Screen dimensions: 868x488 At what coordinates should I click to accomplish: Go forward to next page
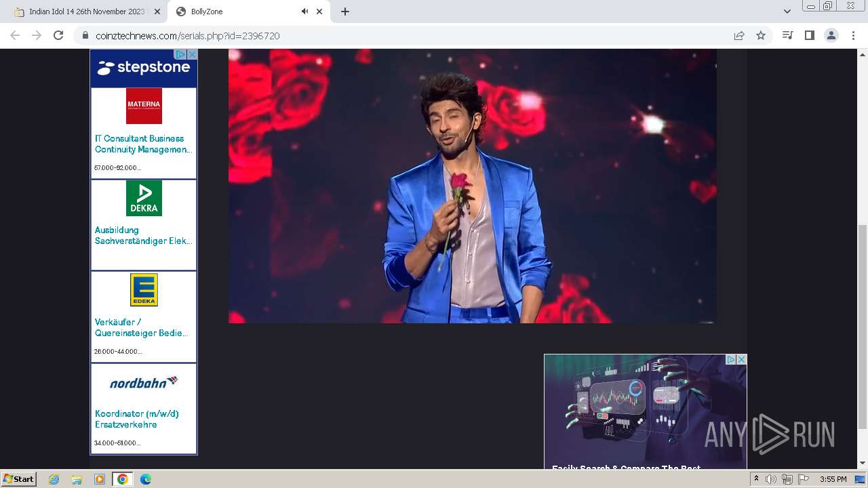37,35
